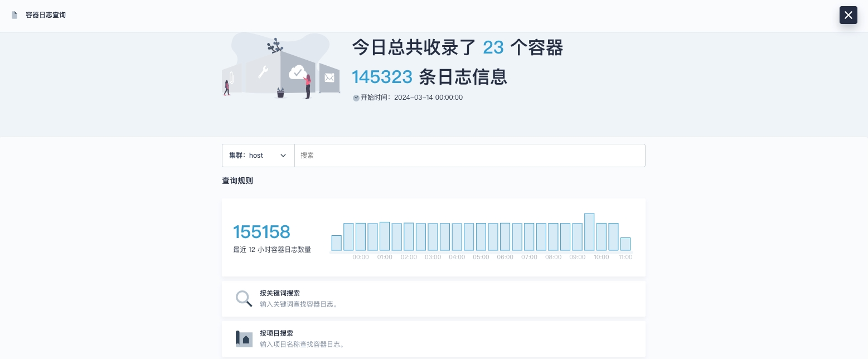Switch to the 容器日志查询 tab
Screen dimensions: 868x359
tap(46, 15)
